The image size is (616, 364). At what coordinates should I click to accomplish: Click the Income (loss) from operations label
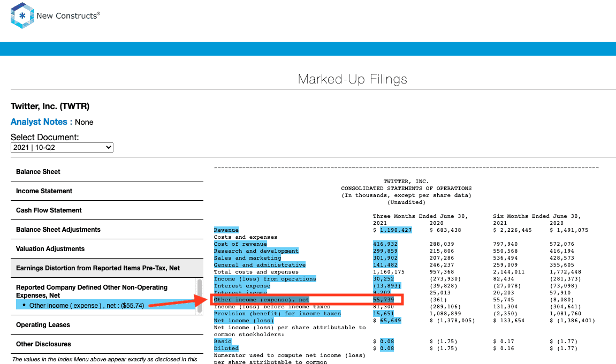(265, 279)
